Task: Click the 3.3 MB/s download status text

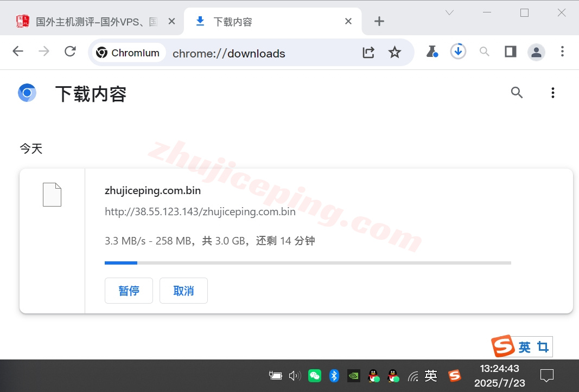Action: [210, 241]
